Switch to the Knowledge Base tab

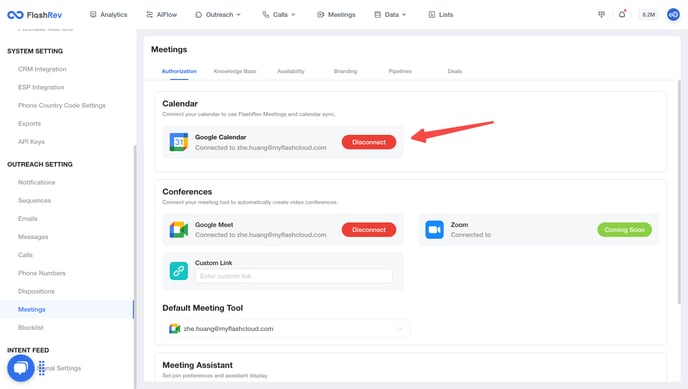click(235, 71)
